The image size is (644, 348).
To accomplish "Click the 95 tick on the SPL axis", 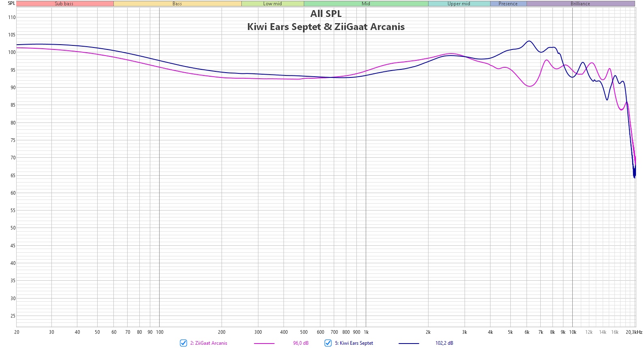I will pyautogui.click(x=13, y=70).
